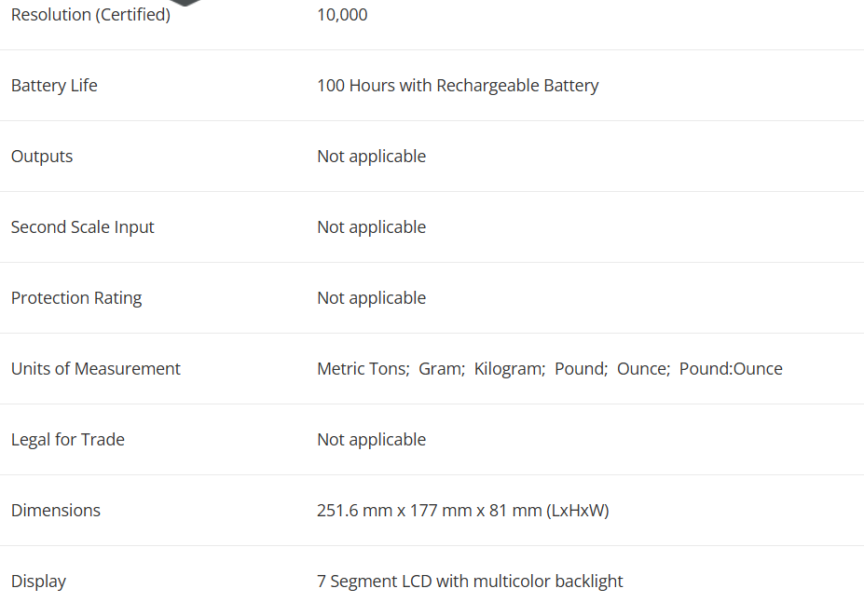The height and width of the screenshot is (616, 864).
Task: Click the Kilogram unit text
Action: [x=510, y=369]
